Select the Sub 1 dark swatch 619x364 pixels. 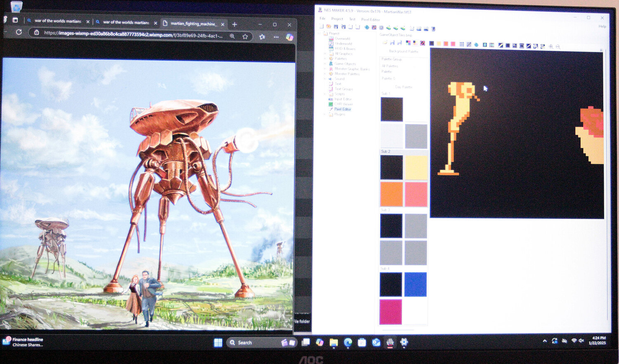(x=392, y=109)
